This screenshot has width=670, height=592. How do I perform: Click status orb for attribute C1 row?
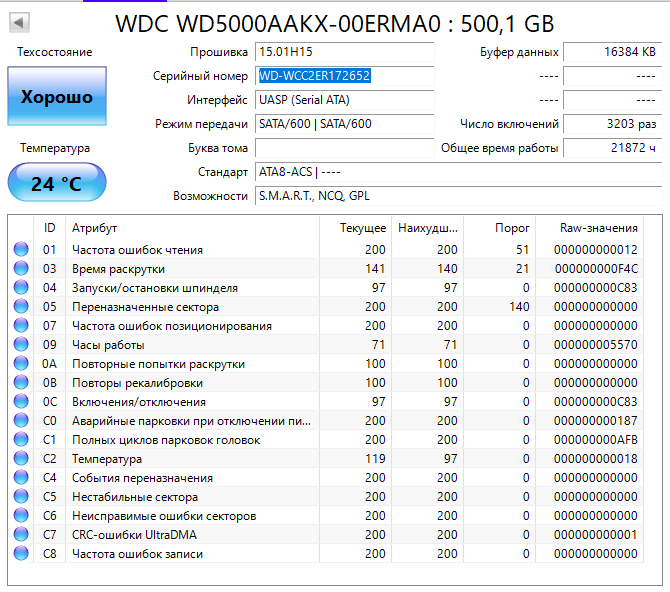coord(21,439)
